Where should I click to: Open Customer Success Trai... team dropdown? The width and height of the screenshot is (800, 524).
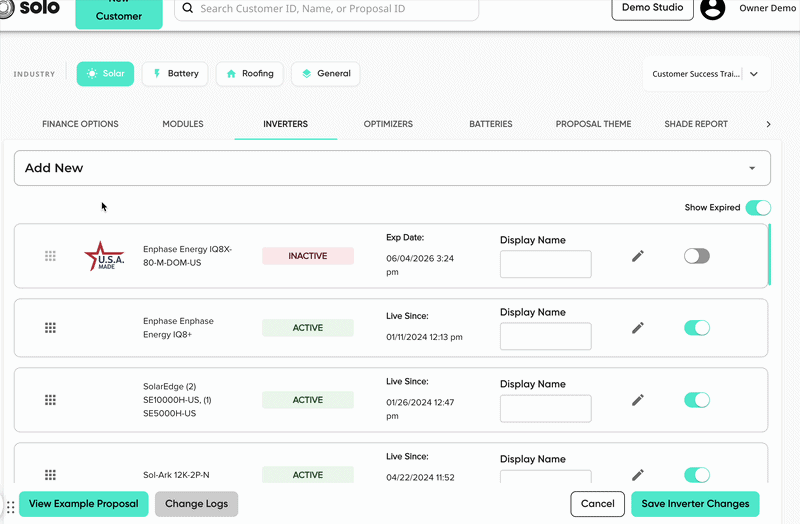click(707, 74)
